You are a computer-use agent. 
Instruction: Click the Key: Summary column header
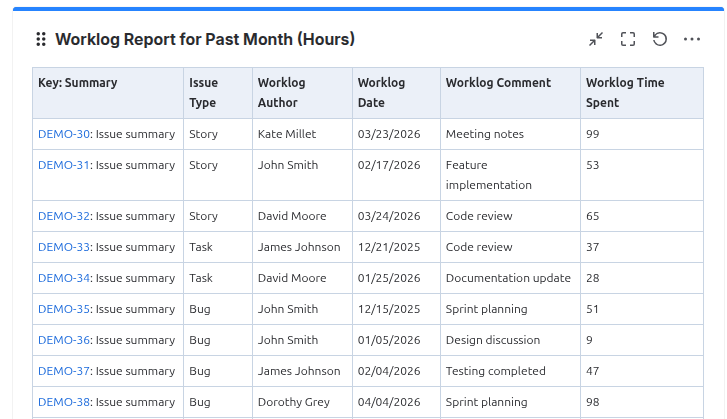(x=108, y=93)
